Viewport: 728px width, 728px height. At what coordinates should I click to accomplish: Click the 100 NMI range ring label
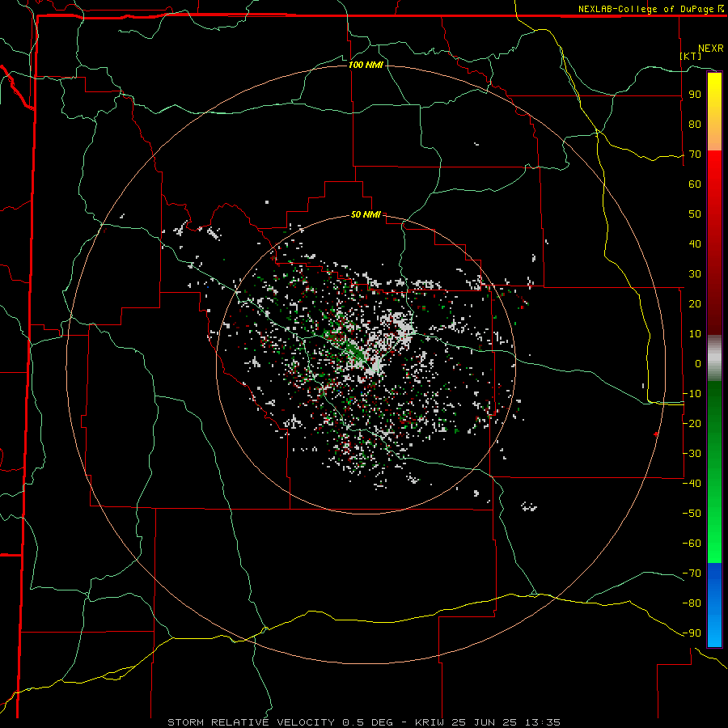(x=366, y=65)
